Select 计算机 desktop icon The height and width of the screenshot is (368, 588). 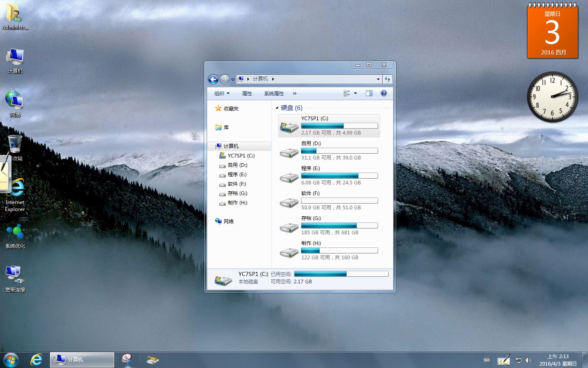pyautogui.click(x=15, y=61)
